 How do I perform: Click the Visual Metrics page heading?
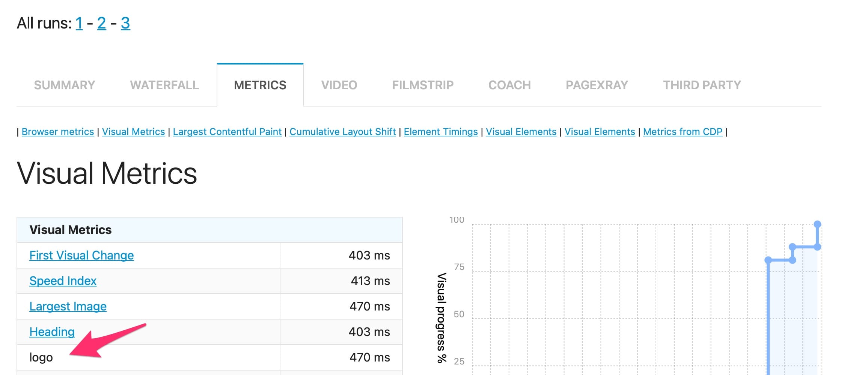click(x=107, y=173)
